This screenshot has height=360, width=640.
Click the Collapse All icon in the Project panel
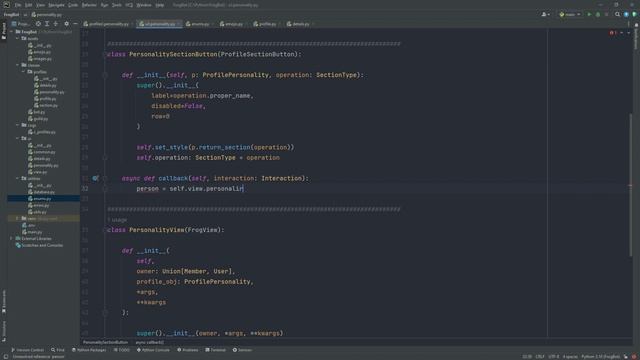56,24
